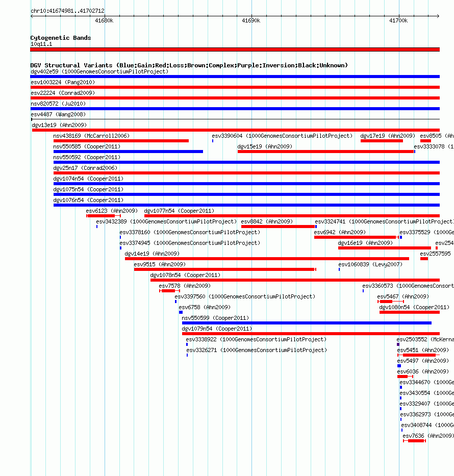
Task: Click esv3397560 variant label
Action: [x=245, y=296]
